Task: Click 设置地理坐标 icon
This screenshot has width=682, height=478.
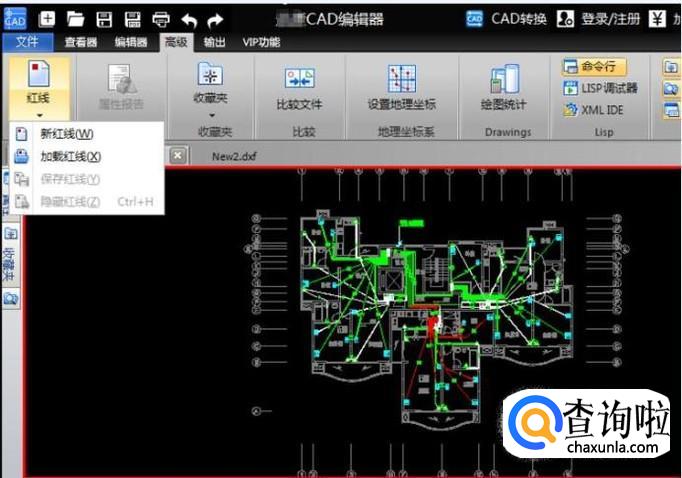Action: (402, 78)
